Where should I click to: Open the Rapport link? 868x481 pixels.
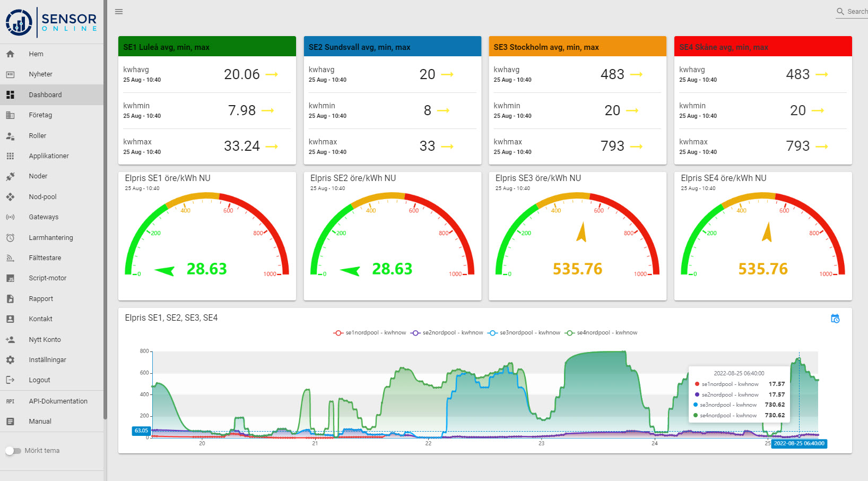[x=51, y=299]
